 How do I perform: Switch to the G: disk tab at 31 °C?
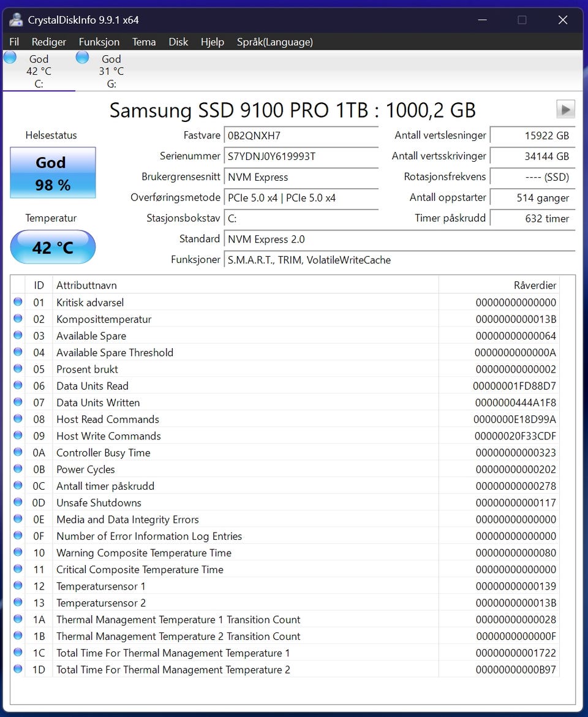111,71
